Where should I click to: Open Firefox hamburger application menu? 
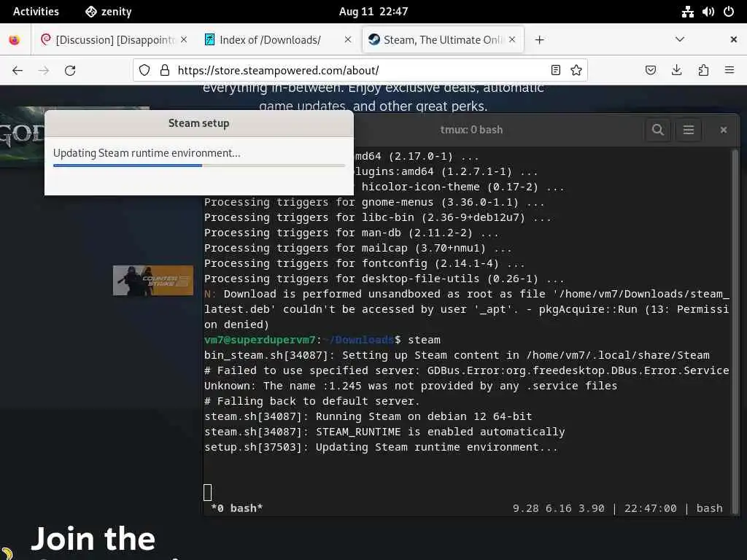[729, 71]
